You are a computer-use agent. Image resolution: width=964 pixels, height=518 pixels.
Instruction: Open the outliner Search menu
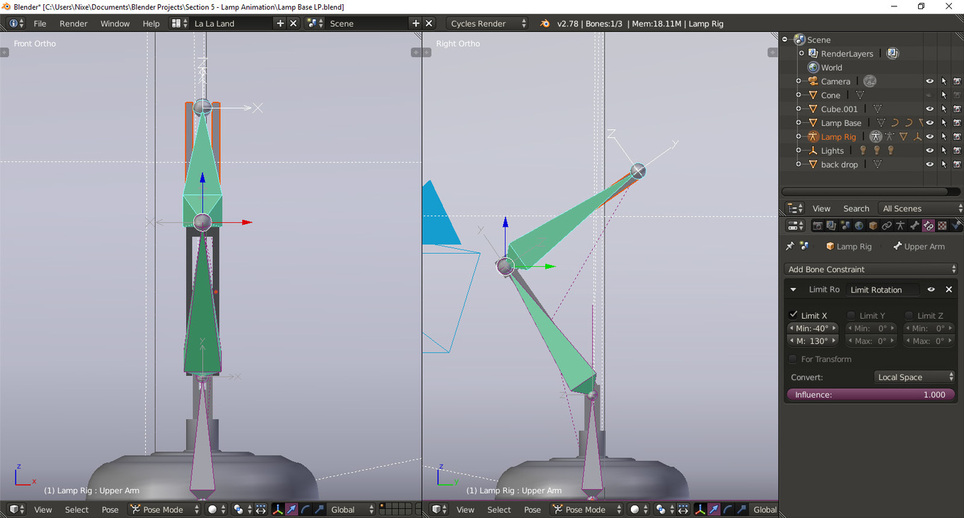(x=856, y=208)
